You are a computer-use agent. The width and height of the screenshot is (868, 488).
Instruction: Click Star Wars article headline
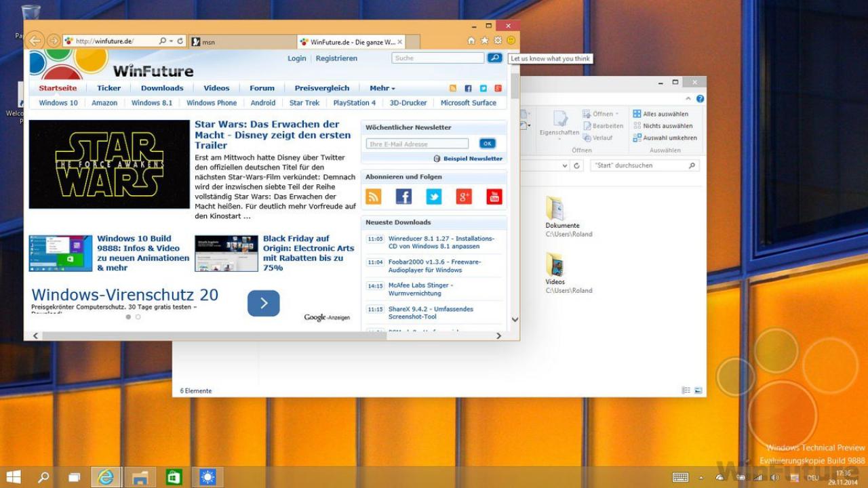[x=273, y=135]
